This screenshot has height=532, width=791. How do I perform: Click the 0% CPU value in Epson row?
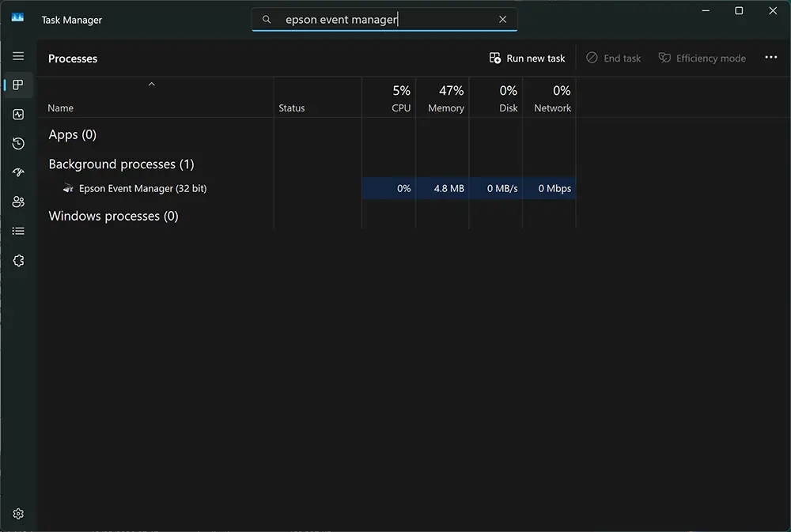coord(403,189)
